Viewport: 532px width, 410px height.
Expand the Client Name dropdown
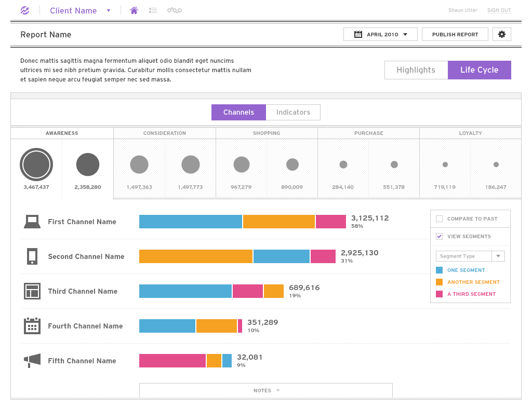[80, 10]
